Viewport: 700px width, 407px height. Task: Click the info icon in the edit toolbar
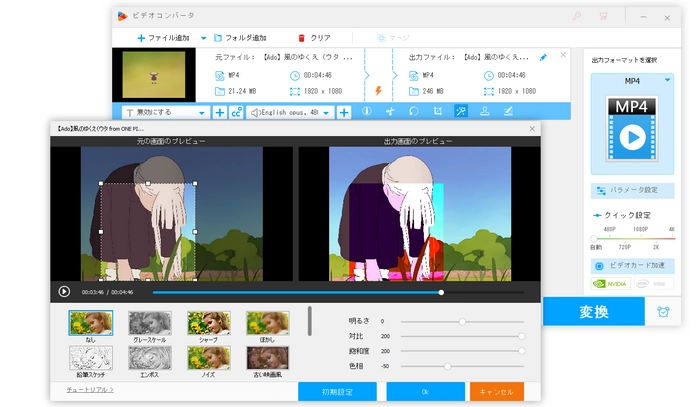pos(367,112)
